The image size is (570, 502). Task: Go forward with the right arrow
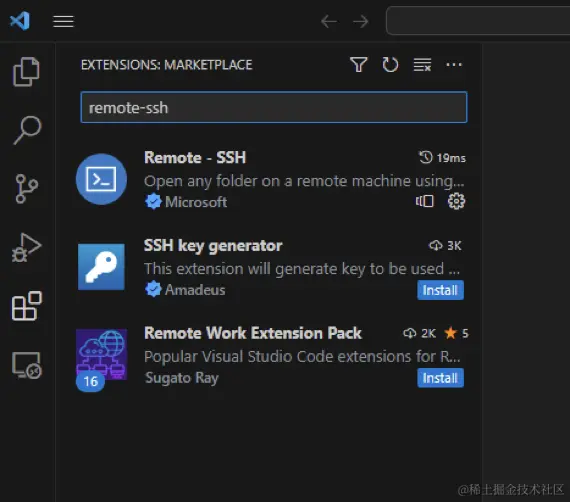click(x=361, y=21)
